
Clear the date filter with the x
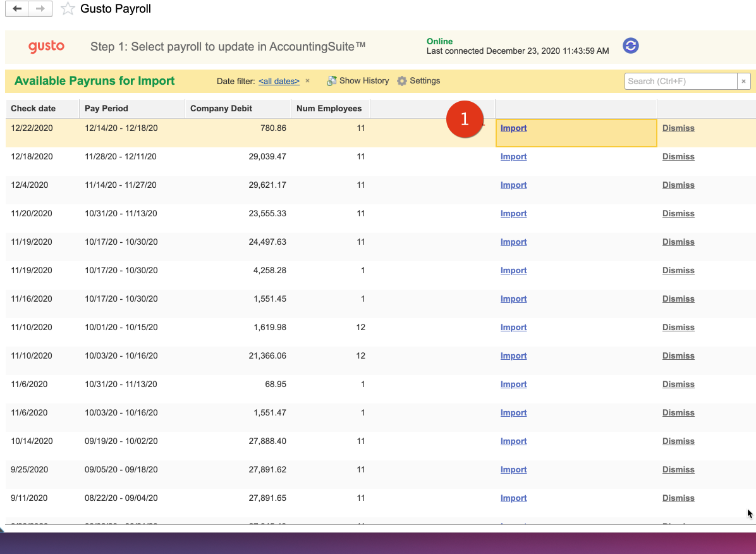(308, 81)
